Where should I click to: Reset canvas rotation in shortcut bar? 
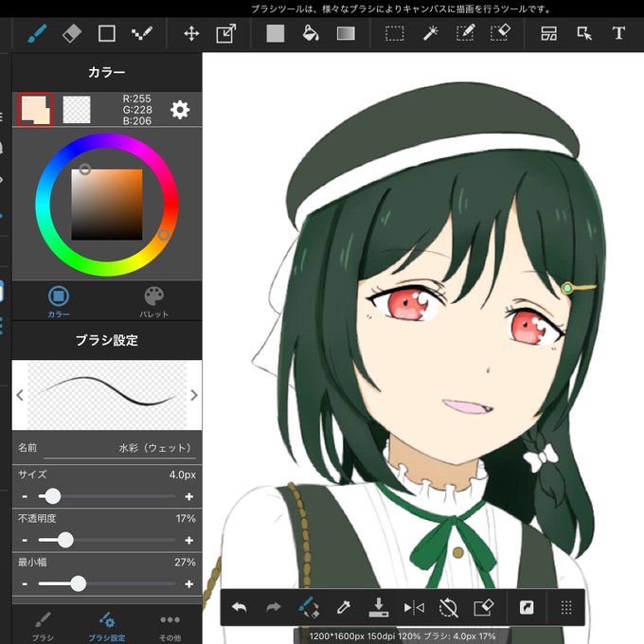pyautogui.click(x=449, y=607)
